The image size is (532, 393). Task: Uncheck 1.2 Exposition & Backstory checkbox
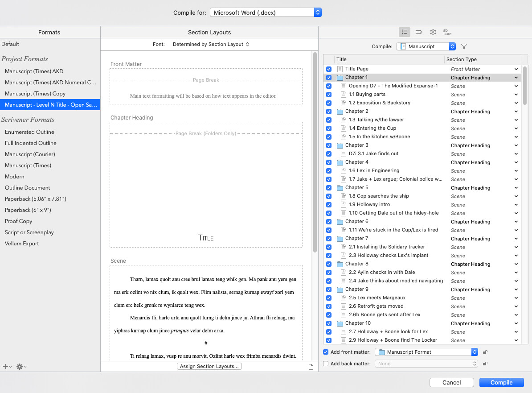[x=329, y=103]
